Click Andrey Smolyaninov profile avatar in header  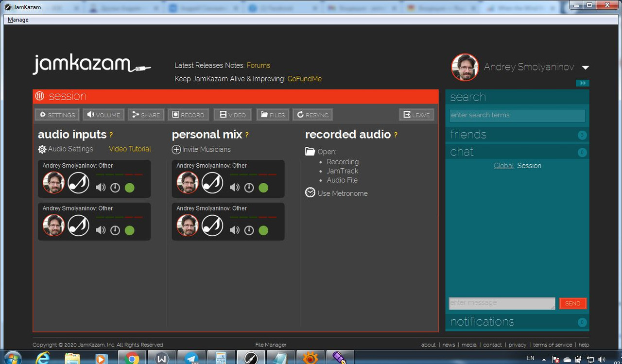point(465,67)
